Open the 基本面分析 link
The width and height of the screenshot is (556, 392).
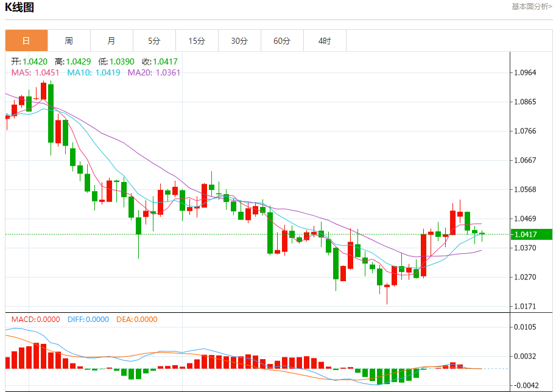coord(532,7)
